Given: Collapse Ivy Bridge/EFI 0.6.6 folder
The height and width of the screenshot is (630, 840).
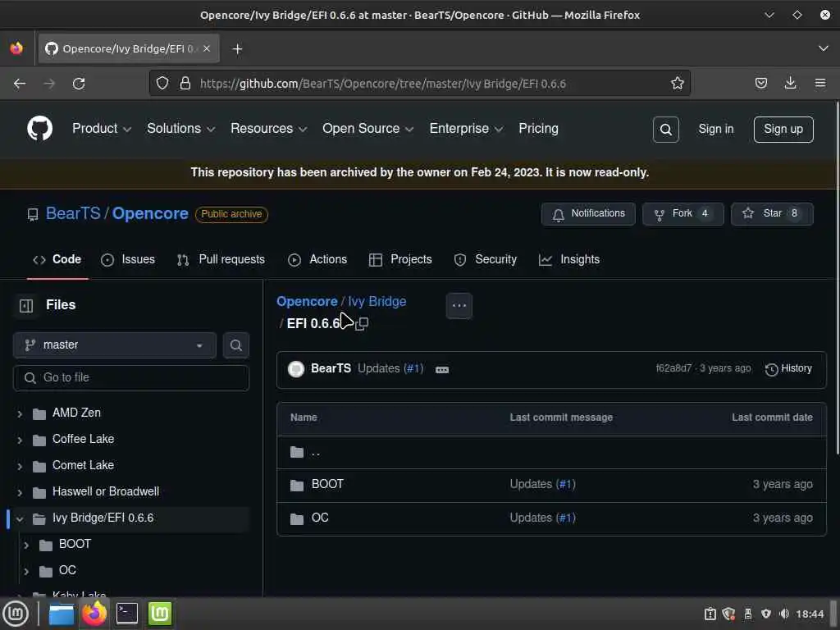Looking at the screenshot, I should point(20,518).
